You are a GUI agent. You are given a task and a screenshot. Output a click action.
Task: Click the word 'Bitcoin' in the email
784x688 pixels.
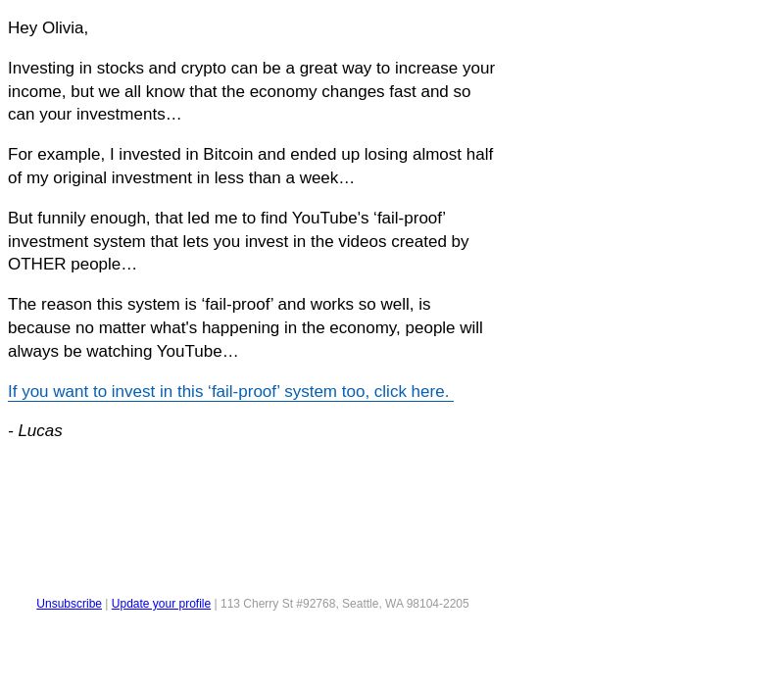click(228, 154)
